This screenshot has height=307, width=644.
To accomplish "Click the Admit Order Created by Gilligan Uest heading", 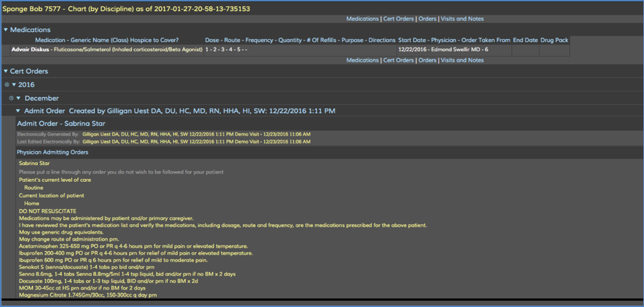I will tap(181, 111).
